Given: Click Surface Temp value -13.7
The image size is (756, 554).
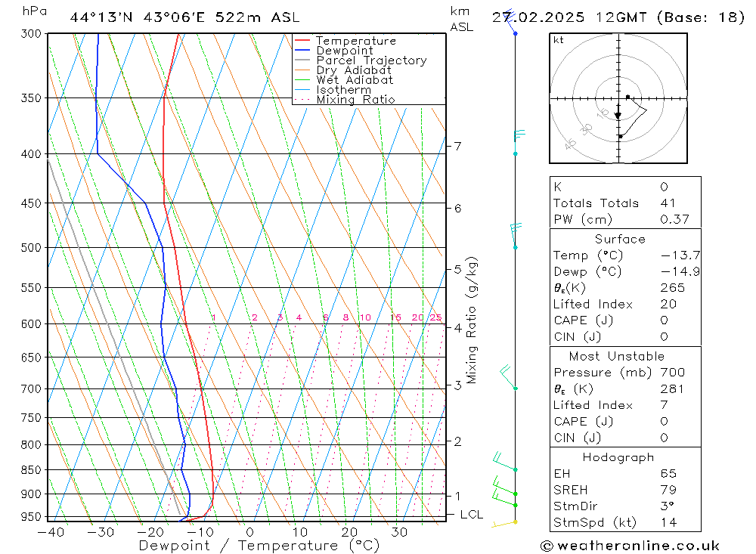Looking at the screenshot, I should (680, 255).
